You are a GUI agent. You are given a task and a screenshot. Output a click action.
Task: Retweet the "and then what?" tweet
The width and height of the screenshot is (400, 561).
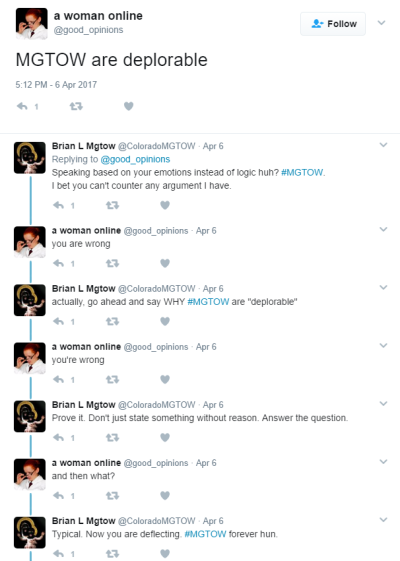(x=112, y=496)
